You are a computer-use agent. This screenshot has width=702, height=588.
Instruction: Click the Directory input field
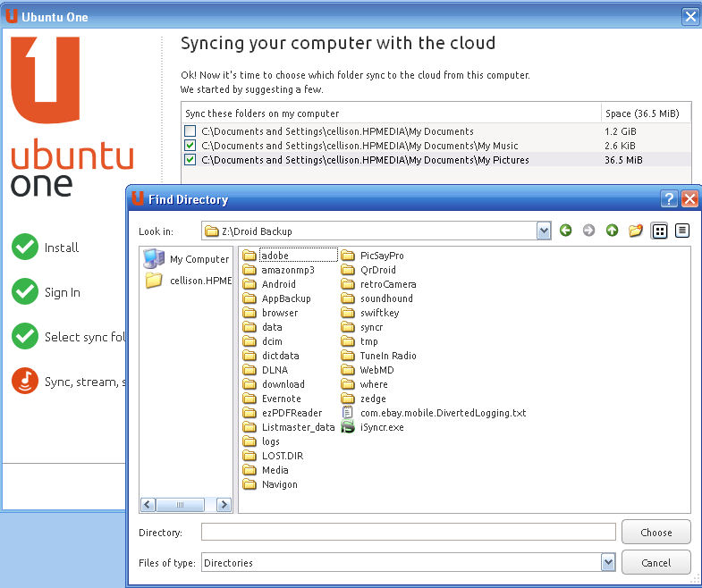pos(409,532)
